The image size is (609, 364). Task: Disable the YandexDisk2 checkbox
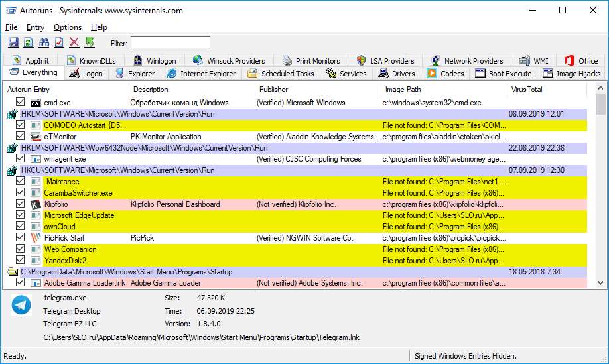[20, 260]
